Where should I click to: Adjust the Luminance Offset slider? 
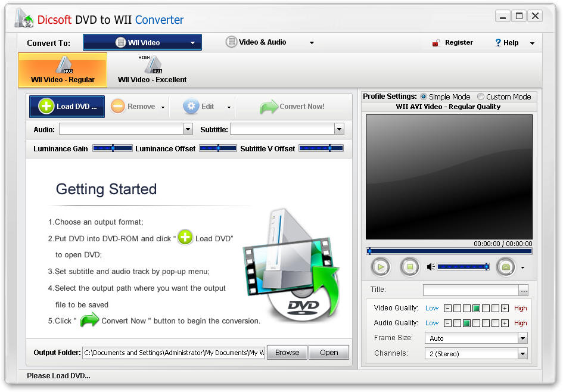pyautogui.click(x=218, y=148)
